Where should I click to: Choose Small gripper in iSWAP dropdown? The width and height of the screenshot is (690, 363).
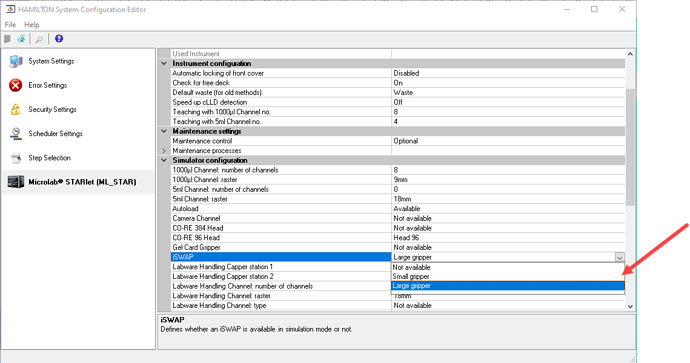click(508, 276)
